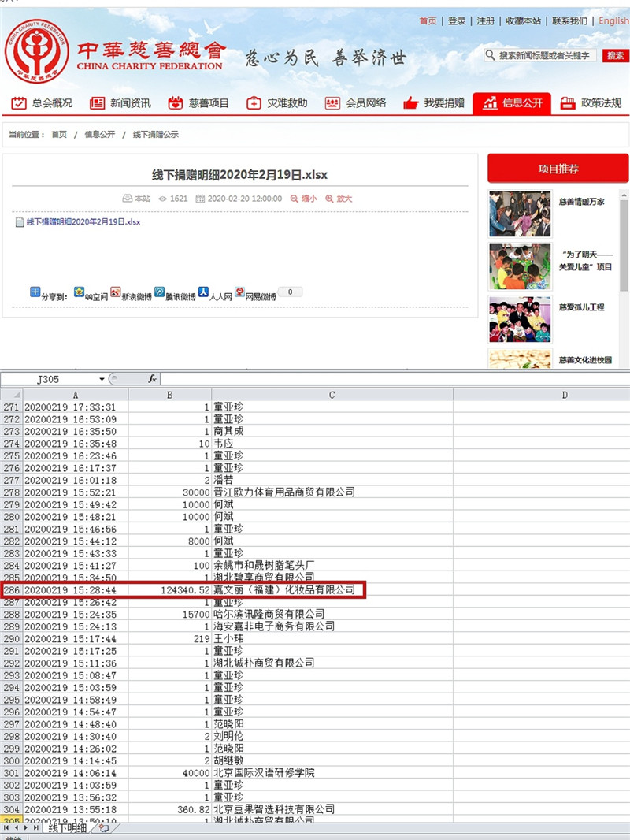Open the 首页 link in the top bar
The image size is (630, 840).
428,21
